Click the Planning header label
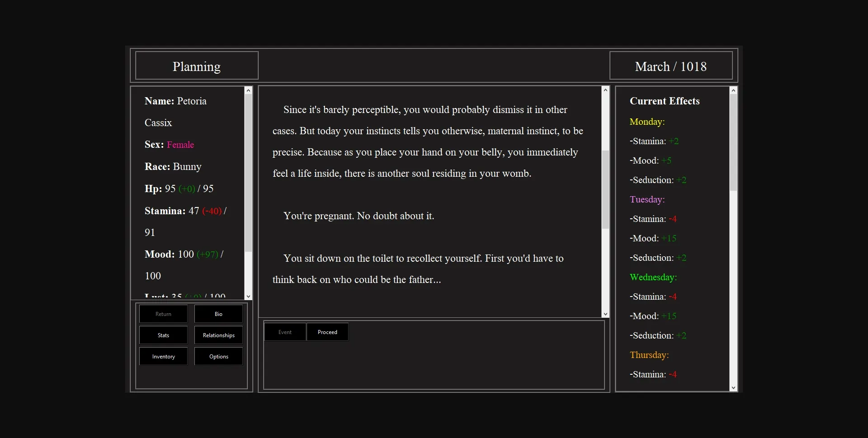 point(196,66)
